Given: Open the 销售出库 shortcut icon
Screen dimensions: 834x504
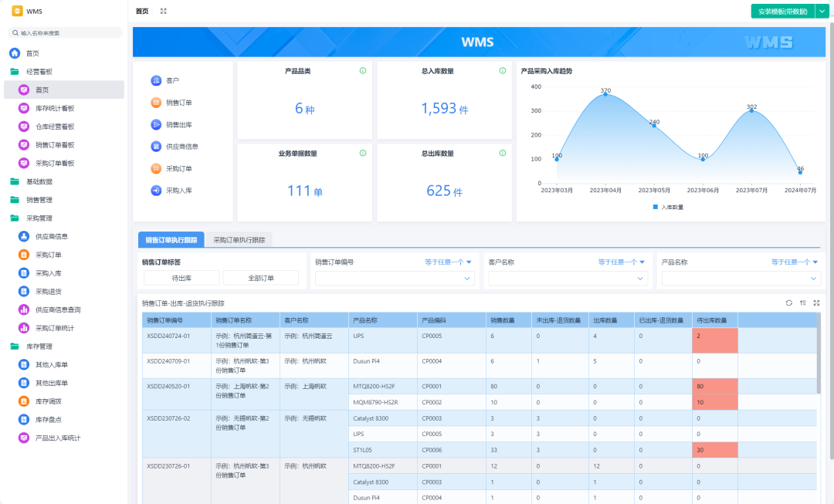Looking at the screenshot, I should click(156, 124).
